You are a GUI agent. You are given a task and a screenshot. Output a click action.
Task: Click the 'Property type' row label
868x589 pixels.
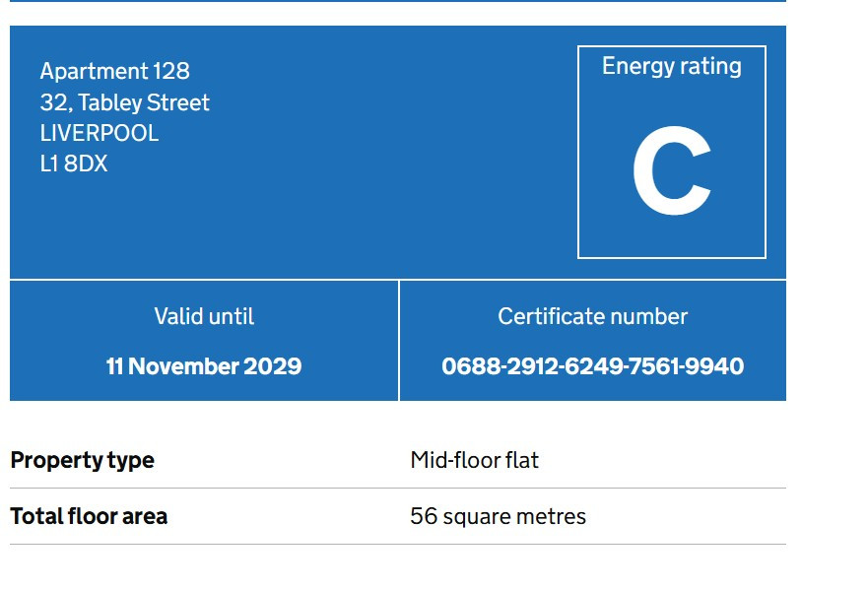82,460
